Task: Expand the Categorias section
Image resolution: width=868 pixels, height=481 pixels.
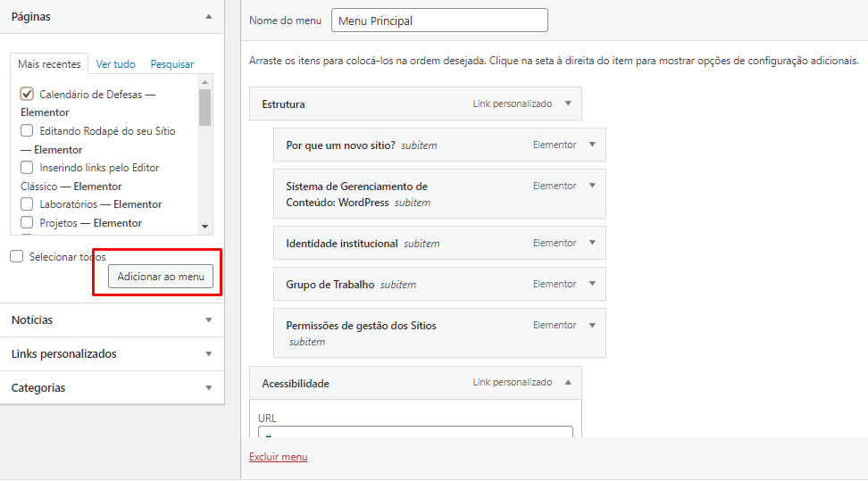Action: pyautogui.click(x=208, y=388)
